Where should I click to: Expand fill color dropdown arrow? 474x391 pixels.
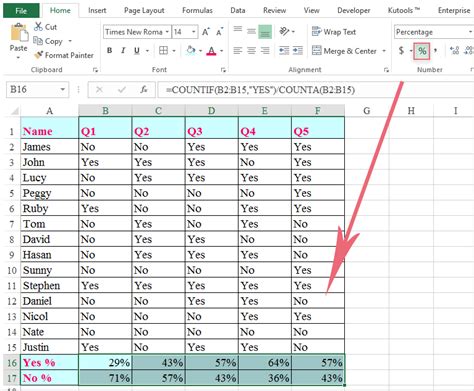200,51
